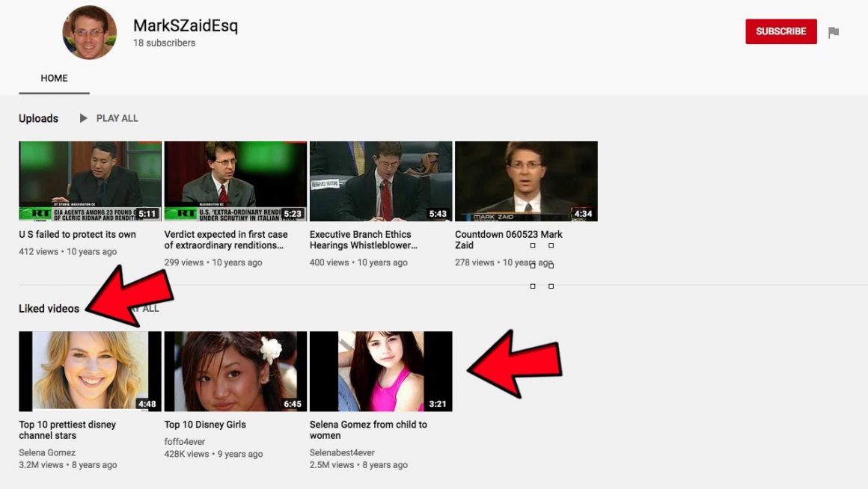
Task: Click the PLAY ALL link for Uploads
Action: tap(117, 118)
